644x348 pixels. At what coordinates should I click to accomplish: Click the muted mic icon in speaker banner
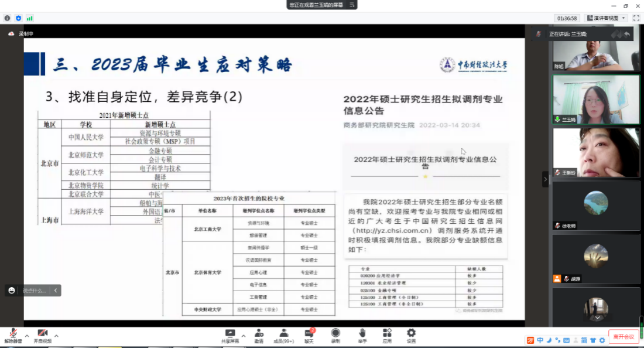coord(538,34)
